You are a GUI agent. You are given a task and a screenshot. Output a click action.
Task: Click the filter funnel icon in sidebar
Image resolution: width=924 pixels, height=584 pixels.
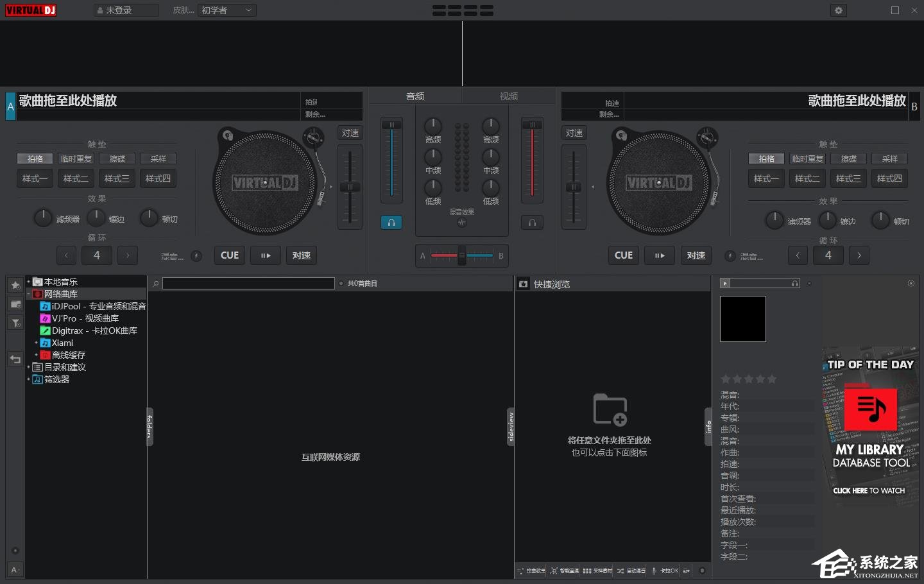15,323
